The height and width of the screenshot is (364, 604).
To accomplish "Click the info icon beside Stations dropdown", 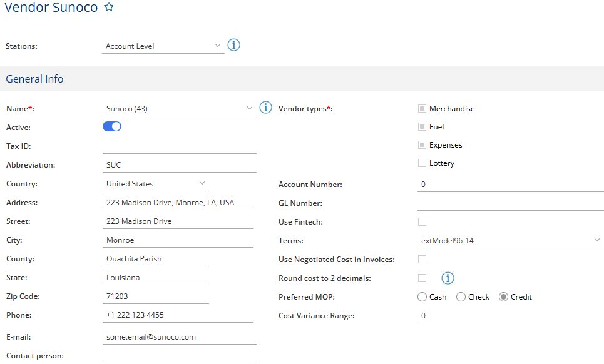I will tap(233, 45).
